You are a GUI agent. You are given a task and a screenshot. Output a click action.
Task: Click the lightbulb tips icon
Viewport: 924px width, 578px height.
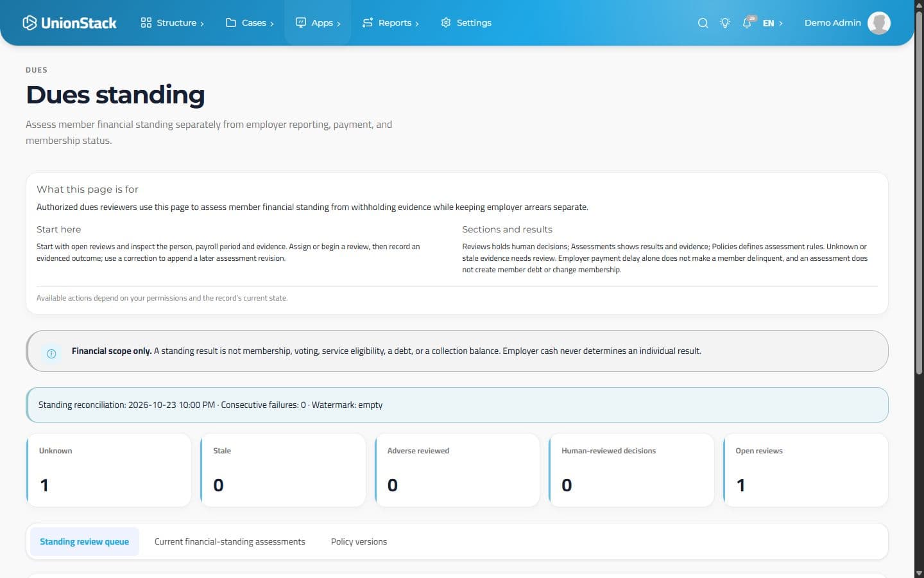coord(725,22)
